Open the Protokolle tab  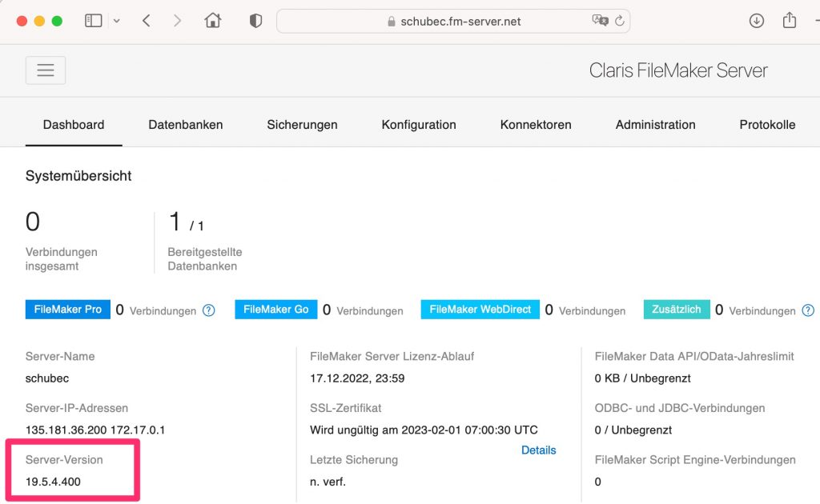tap(767, 125)
